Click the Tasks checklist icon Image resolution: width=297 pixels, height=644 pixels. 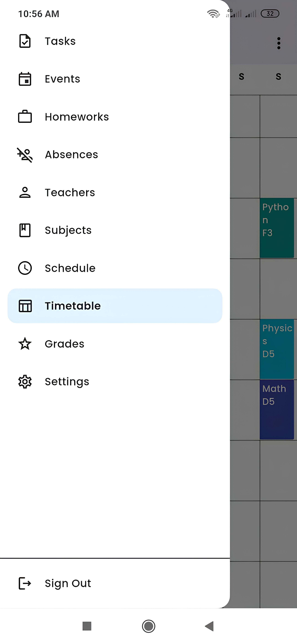coord(25,41)
